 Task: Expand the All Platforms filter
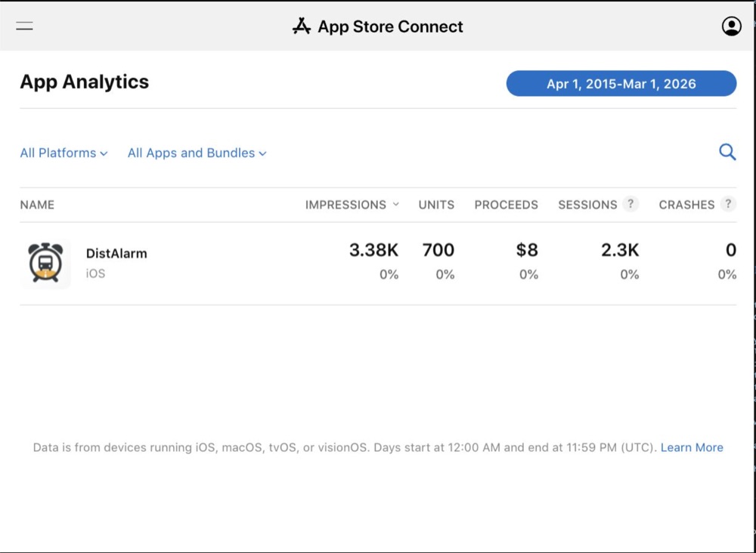(x=64, y=153)
